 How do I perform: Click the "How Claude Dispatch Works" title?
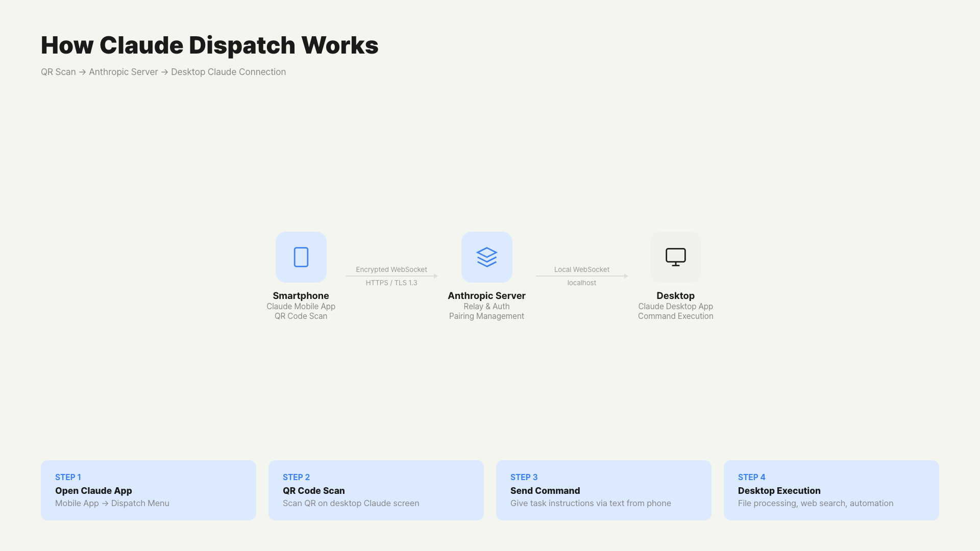pyautogui.click(x=209, y=45)
